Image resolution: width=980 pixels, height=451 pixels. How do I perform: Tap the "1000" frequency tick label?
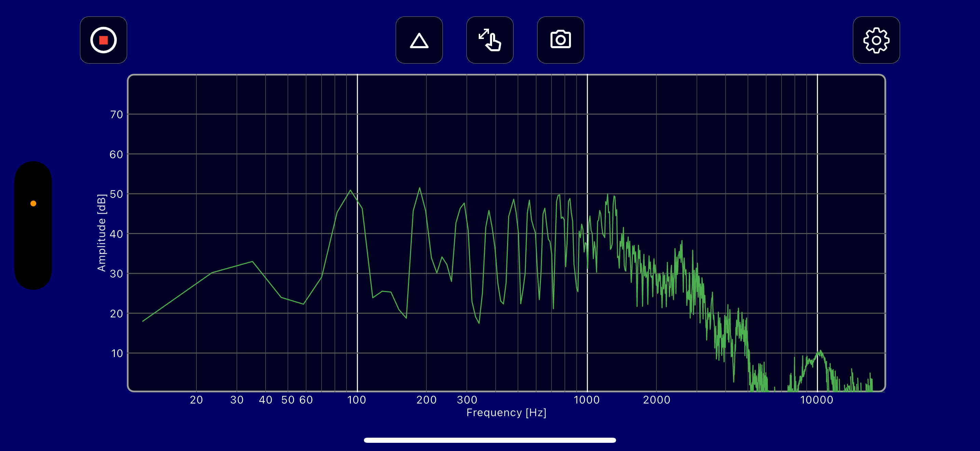[x=587, y=400]
